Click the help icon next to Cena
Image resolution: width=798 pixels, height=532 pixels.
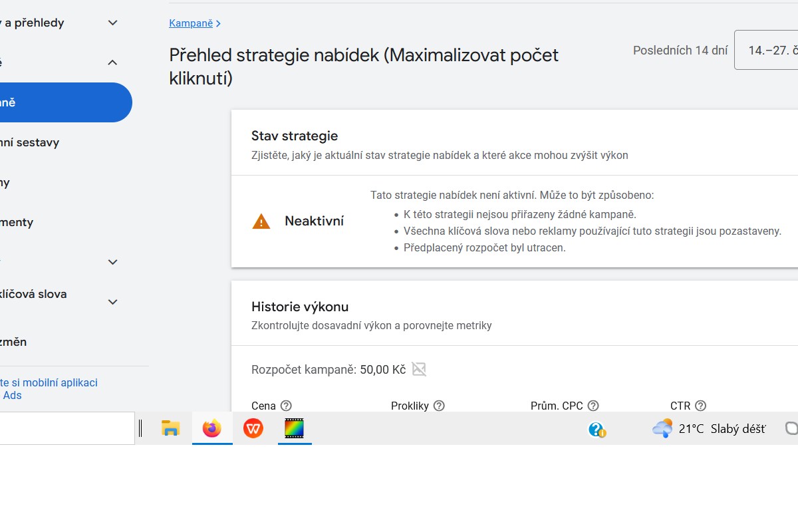click(x=286, y=406)
